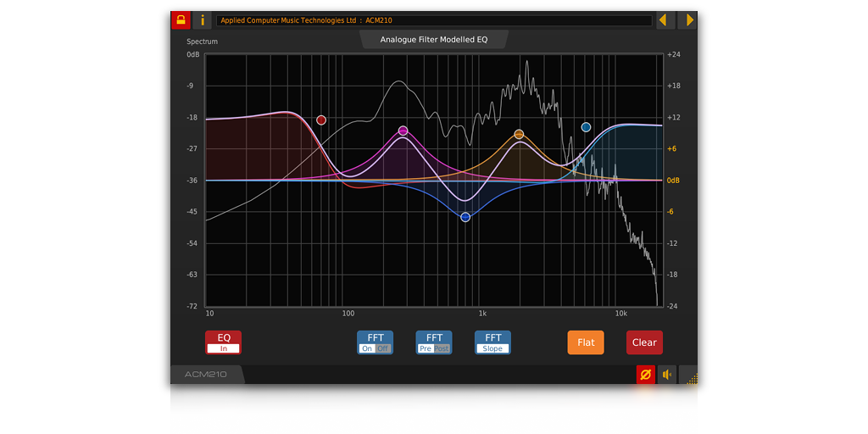Screen dimensions: 868x434
Task: Click the dotted resize corner icon
Action: 690,377
